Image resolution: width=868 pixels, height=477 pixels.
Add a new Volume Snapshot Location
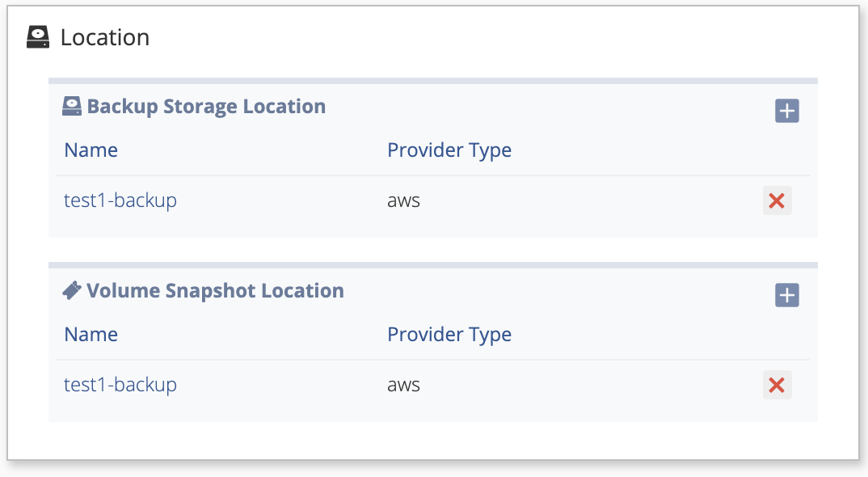coord(786,295)
